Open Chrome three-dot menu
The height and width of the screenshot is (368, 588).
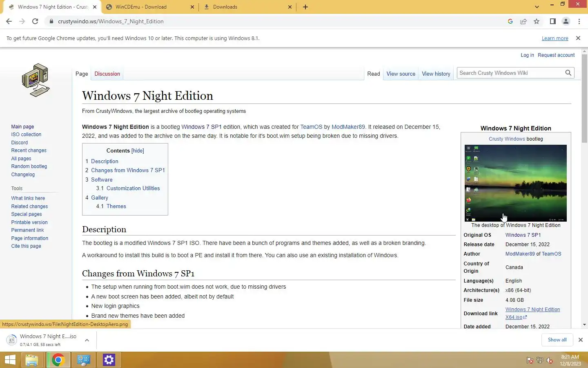(579, 21)
